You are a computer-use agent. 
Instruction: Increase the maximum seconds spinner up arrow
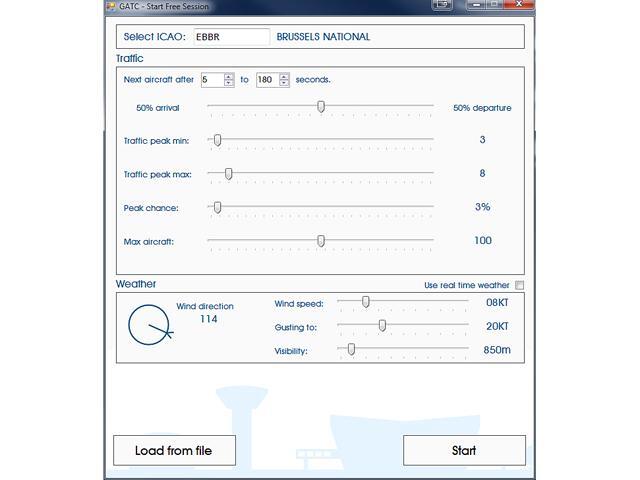(285, 76)
